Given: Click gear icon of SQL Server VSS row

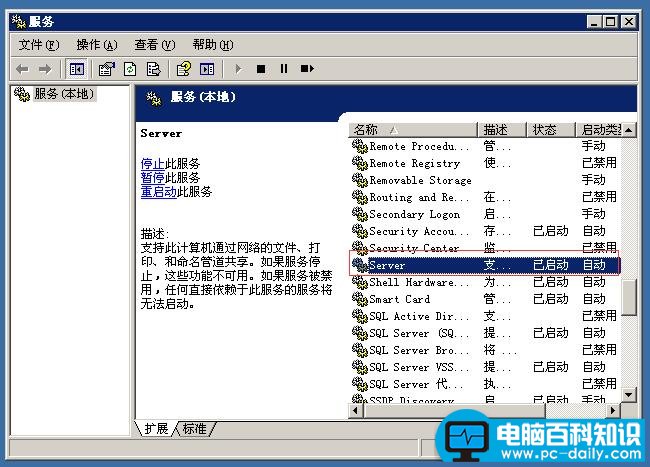Looking at the screenshot, I should [x=360, y=367].
